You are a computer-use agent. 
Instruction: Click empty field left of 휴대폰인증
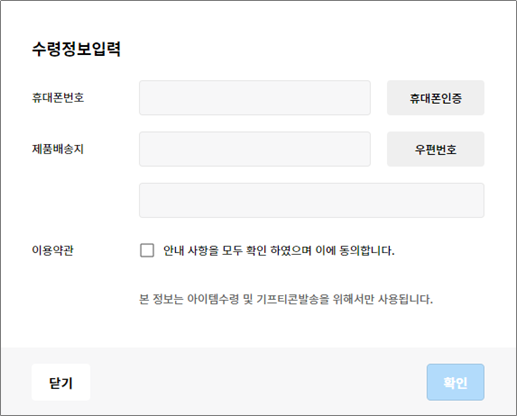coord(255,98)
